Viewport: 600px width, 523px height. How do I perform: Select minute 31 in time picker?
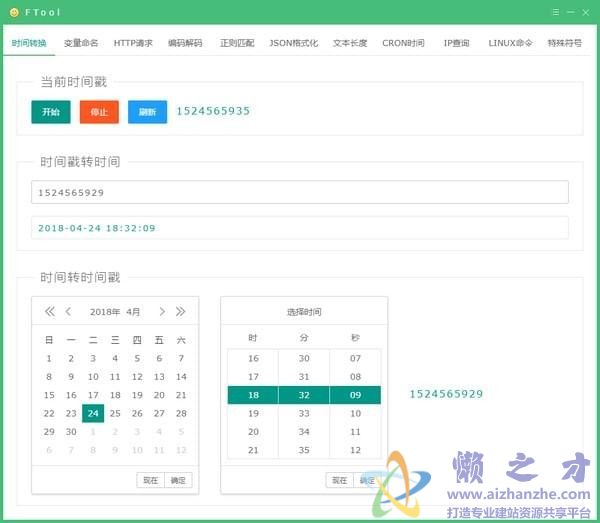pyautogui.click(x=304, y=377)
